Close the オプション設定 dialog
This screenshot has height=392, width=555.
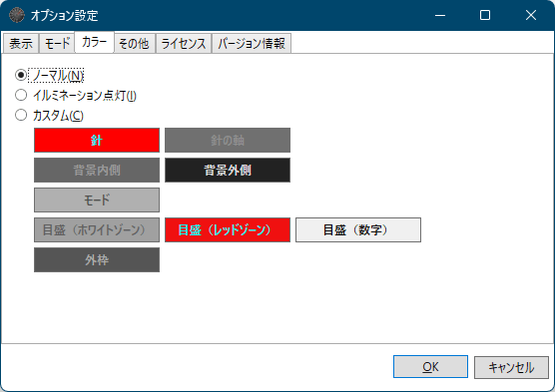[x=531, y=15]
